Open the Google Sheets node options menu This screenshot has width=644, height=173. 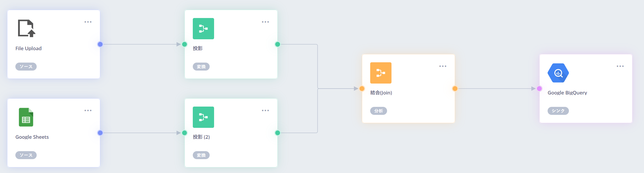(x=88, y=111)
